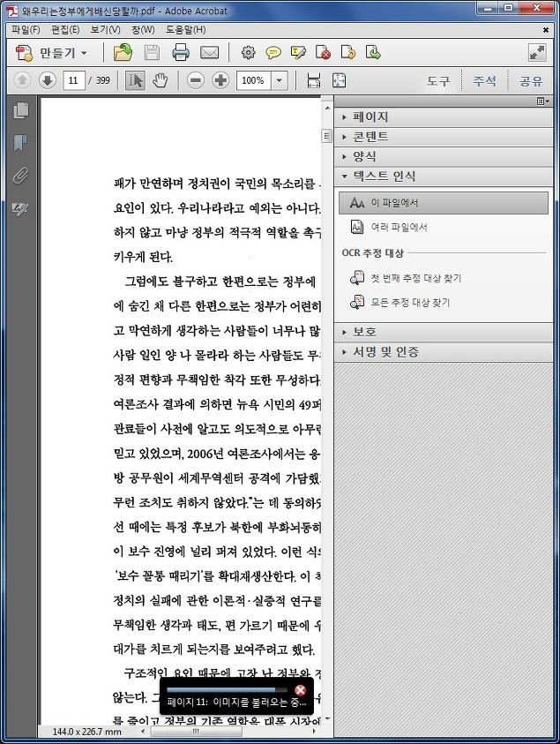This screenshot has width=560, height=744.
Task: Open the 만들기 dropdown arrow
Action: coord(84,53)
